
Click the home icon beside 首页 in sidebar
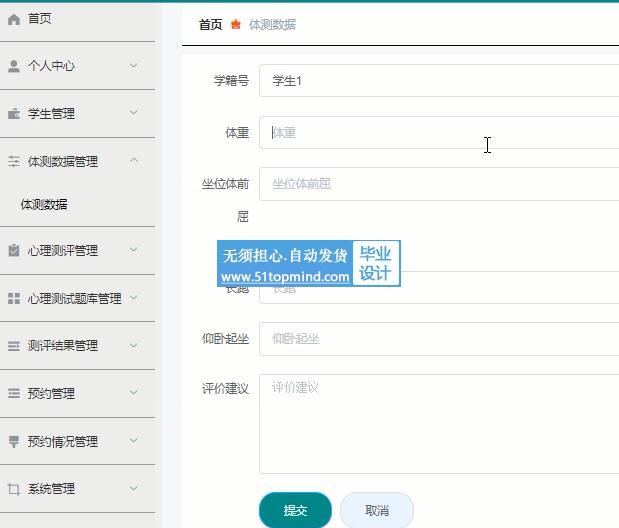pyautogui.click(x=14, y=19)
